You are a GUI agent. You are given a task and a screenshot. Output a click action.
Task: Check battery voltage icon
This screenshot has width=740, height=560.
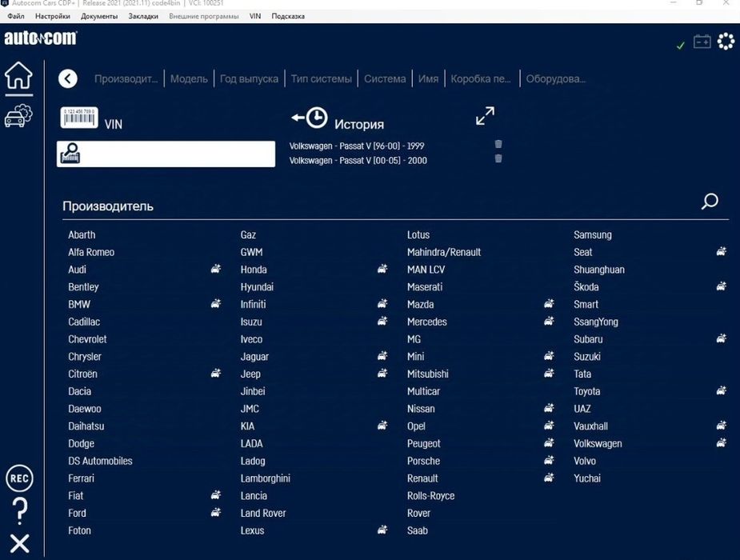702,42
